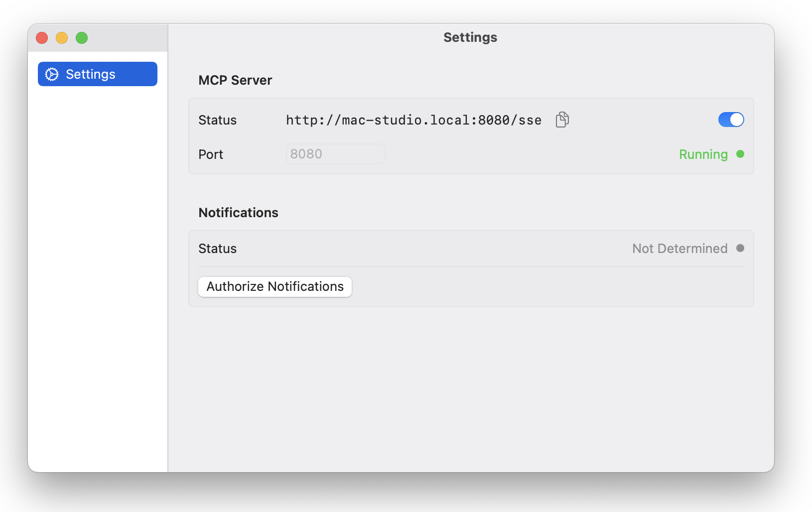
Task: Close the Settings window with the red button
Action: coord(42,38)
